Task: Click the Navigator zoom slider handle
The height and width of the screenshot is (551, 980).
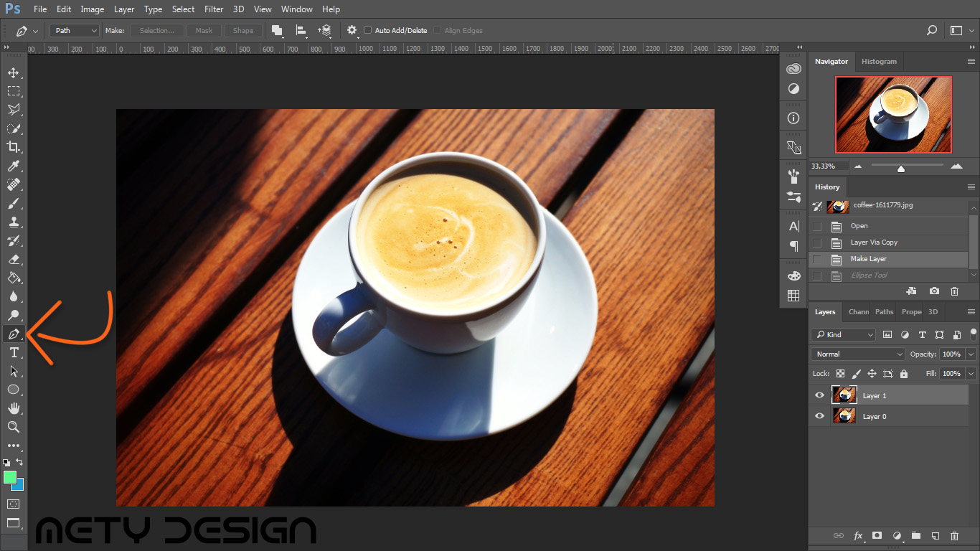Action: coord(901,169)
